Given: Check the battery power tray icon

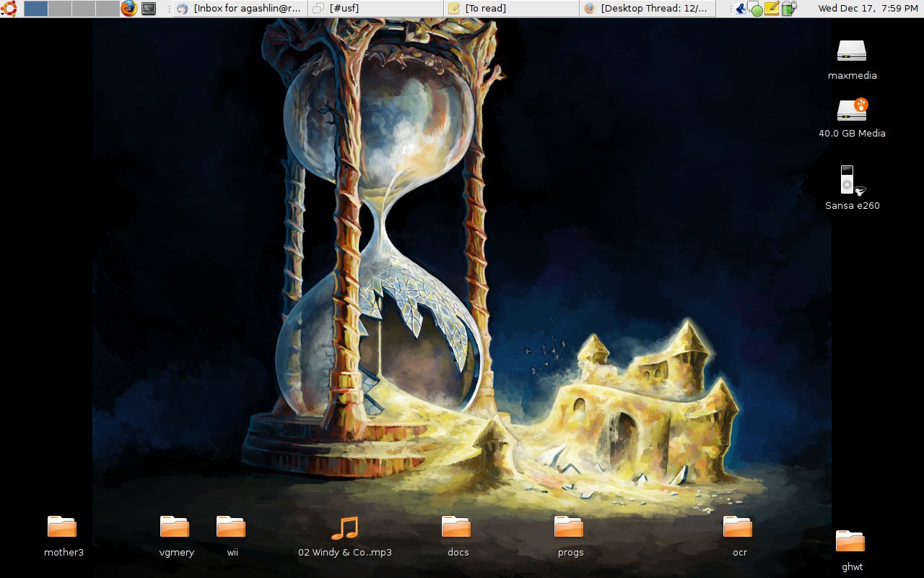Looking at the screenshot, I should click(x=788, y=9).
